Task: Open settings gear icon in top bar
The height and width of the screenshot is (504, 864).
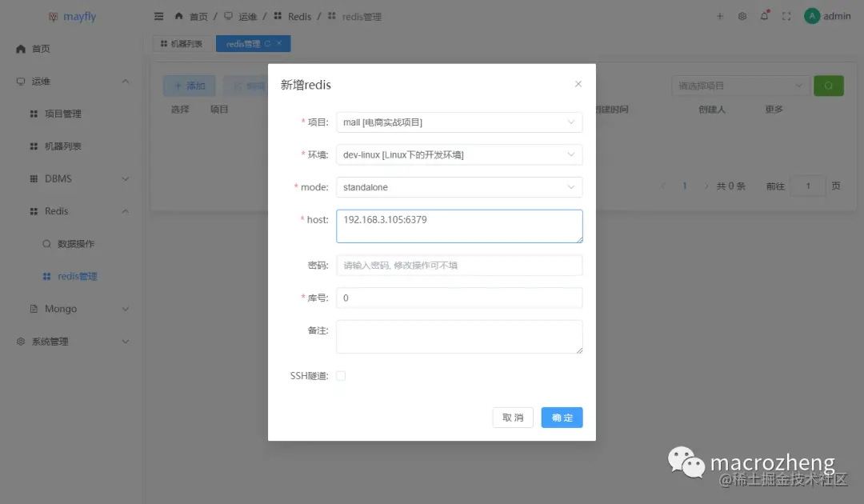Action: (742, 17)
